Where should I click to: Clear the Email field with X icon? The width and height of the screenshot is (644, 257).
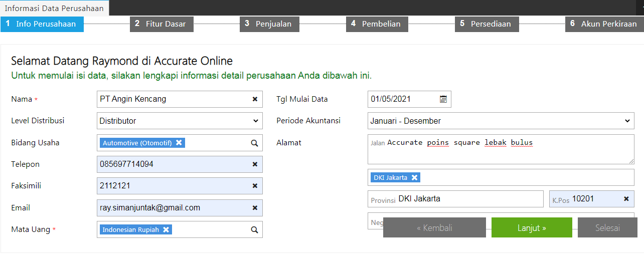click(x=255, y=208)
